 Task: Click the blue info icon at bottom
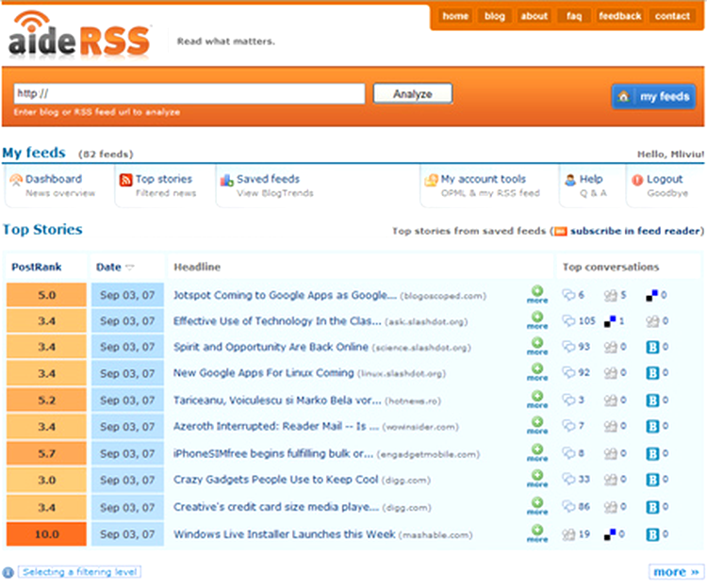pyautogui.click(x=8, y=572)
